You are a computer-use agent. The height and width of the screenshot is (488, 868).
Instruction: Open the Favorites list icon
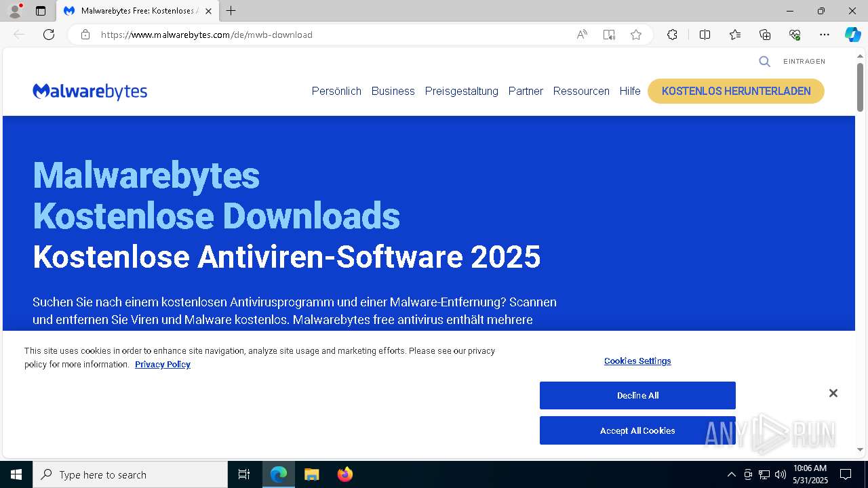click(735, 35)
